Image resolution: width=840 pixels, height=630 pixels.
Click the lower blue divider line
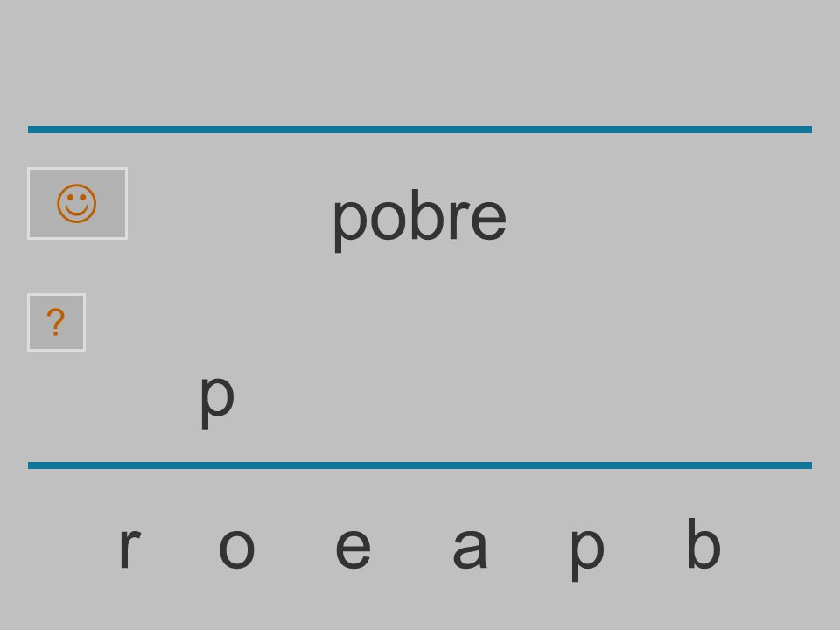[x=420, y=465]
